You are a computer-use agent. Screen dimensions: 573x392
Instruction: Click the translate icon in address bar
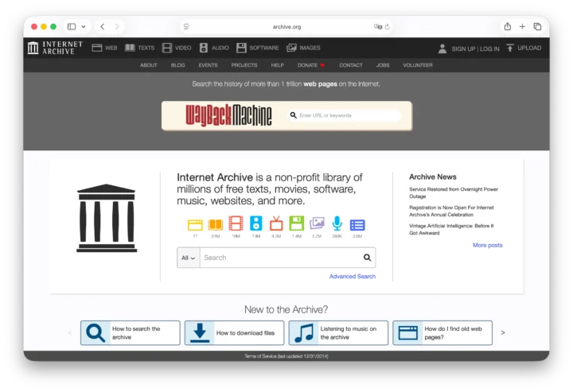(378, 27)
